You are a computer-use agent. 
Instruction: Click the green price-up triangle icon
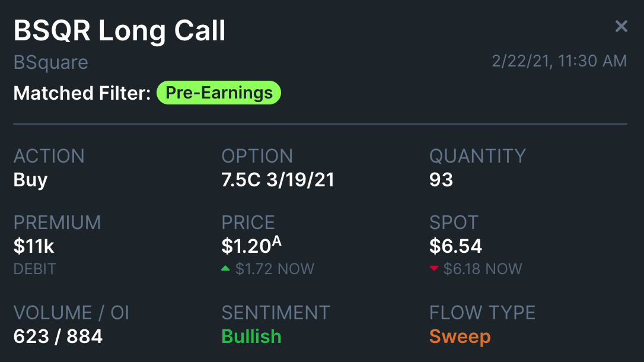click(225, 269)
